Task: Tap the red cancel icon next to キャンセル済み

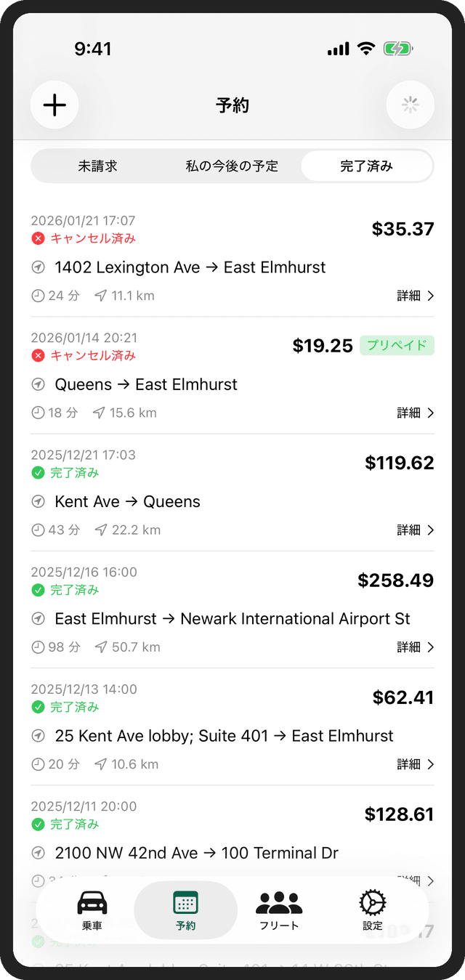Action: point(38,237)
